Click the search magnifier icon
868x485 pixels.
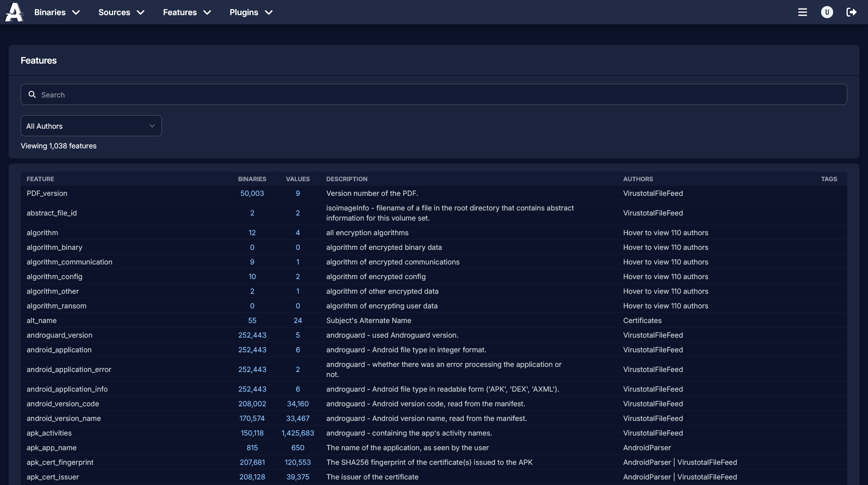tap(32, 94)
